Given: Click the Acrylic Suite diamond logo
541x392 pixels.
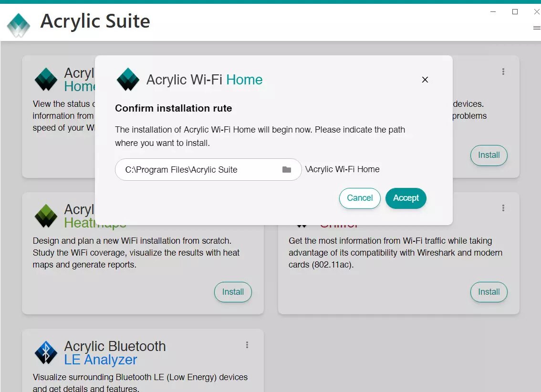Looking at the screenshot, I should coord(19,25).
